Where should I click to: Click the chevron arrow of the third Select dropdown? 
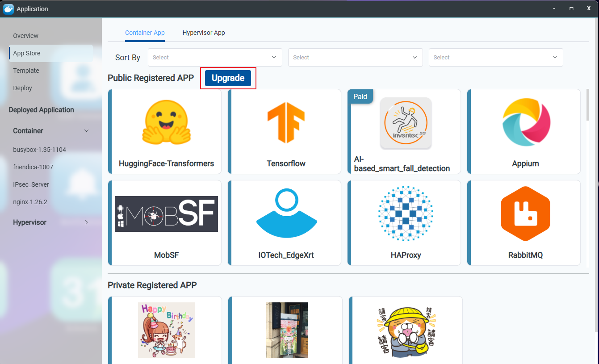coord(555,57)
